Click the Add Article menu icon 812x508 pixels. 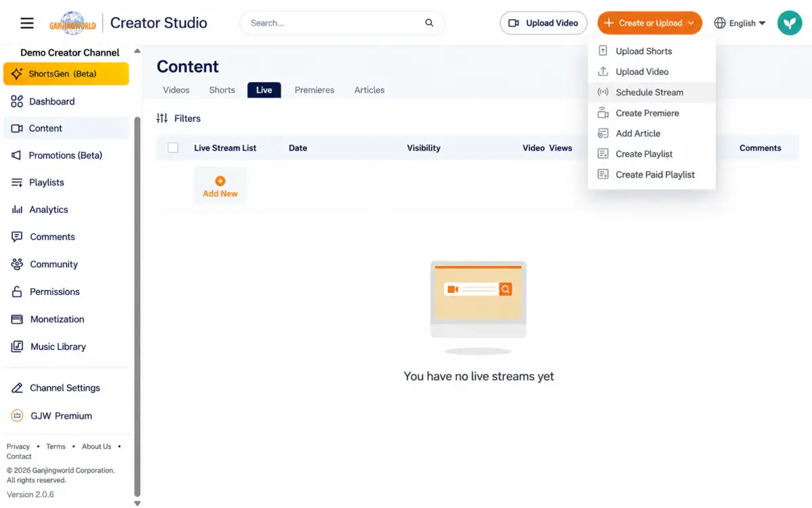(603, 134)
